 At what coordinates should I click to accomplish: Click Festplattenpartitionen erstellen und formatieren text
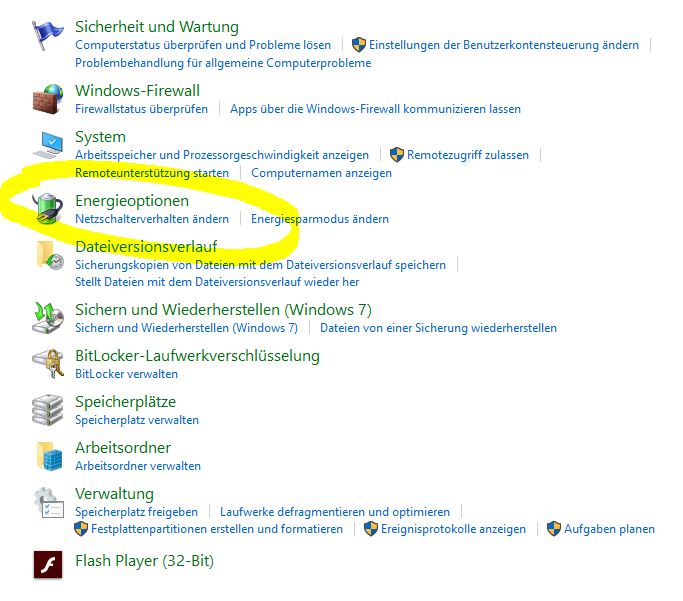click(x=217, y=529)
